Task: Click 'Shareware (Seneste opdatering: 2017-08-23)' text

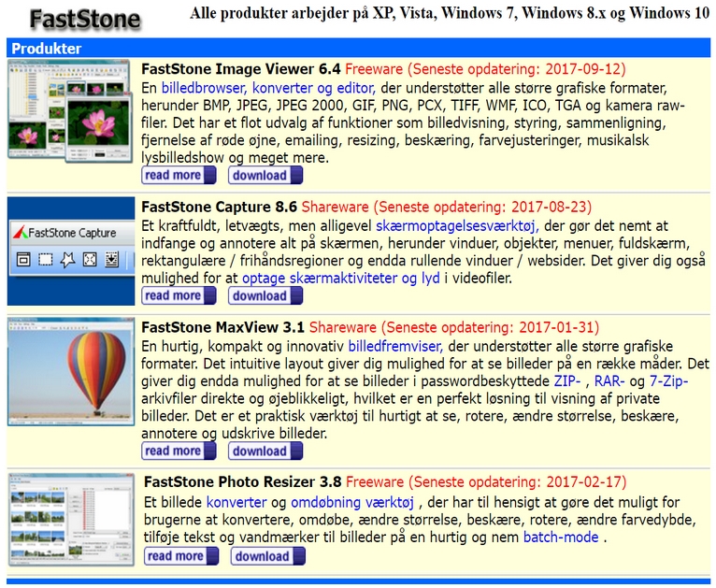Action: tap(447, 207)
